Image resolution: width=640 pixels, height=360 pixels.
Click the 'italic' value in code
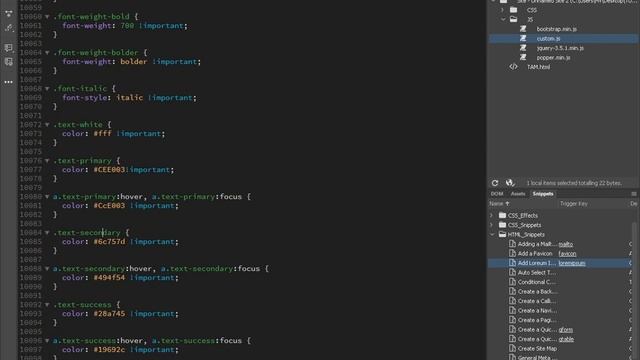(129, 98)
